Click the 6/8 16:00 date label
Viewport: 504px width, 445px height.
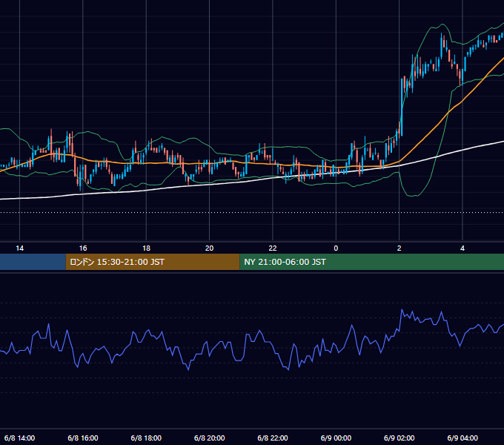[83, 438]
